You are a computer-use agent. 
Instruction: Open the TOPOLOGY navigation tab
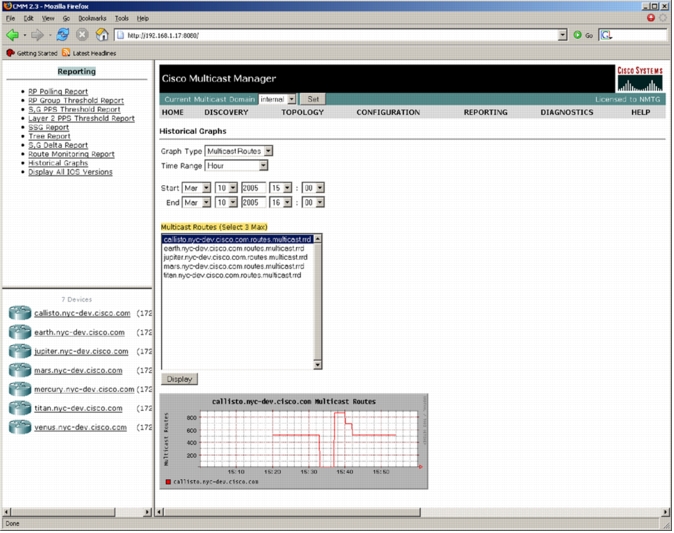coord(303,113)
